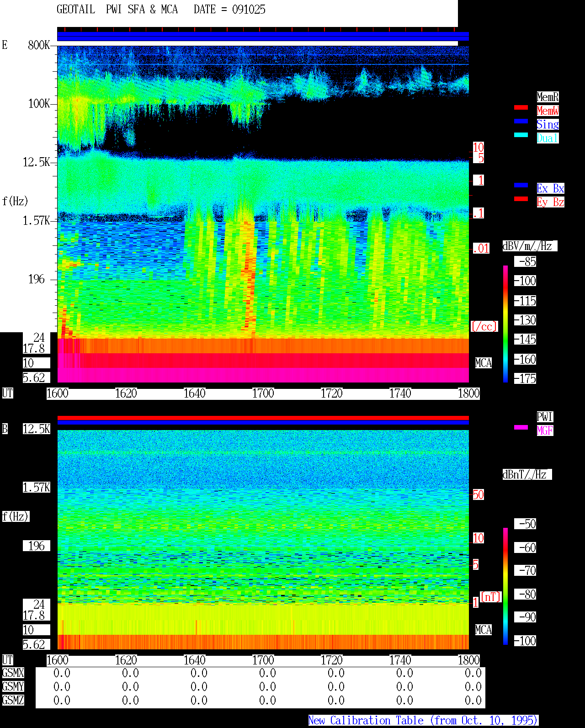Click the blue Ex Bx legend swatch

pos(521,185)
